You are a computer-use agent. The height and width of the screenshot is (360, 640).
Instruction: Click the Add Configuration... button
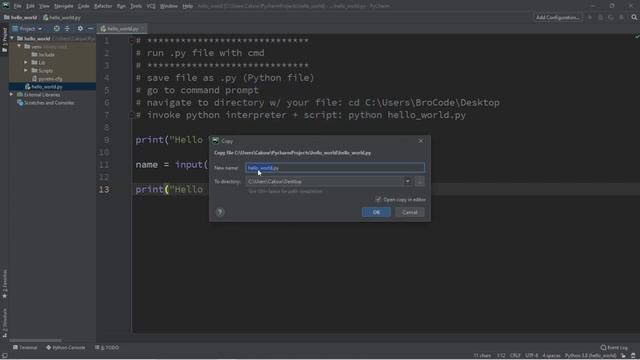[x=558, y=18]
